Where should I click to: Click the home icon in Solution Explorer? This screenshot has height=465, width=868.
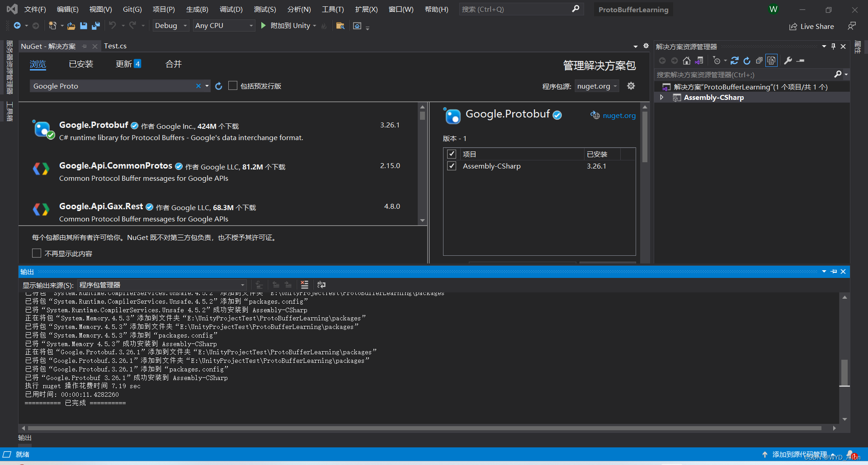coord(687,61)
